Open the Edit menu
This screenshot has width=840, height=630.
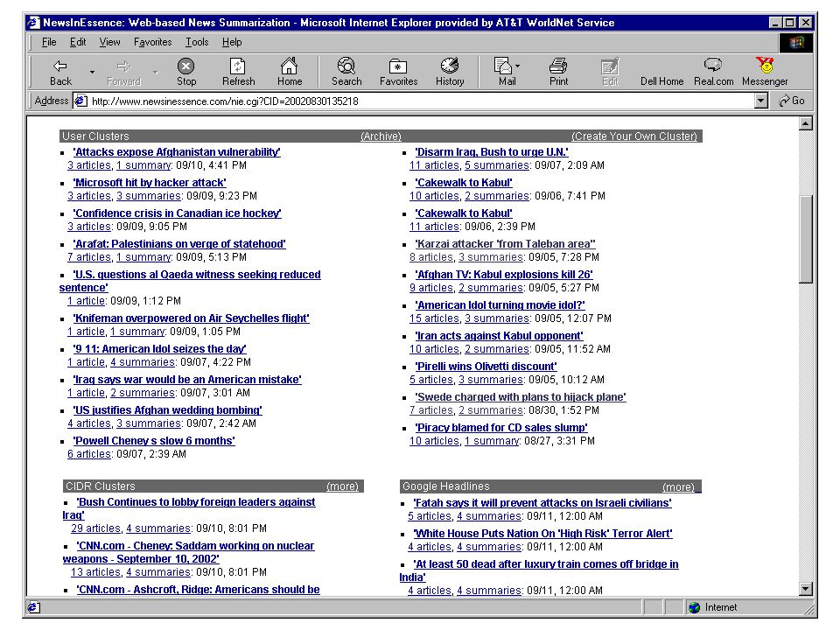coord(78,42)
